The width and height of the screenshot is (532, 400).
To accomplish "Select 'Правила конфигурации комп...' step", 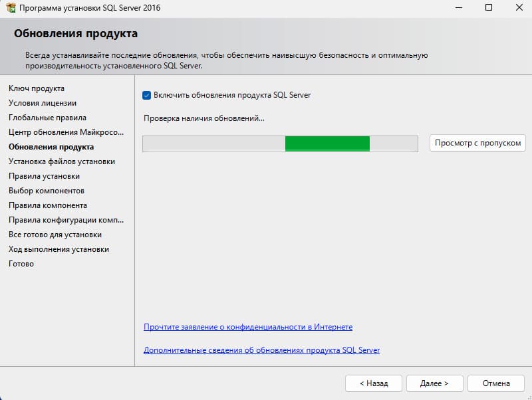I will [x=66, y=220].
